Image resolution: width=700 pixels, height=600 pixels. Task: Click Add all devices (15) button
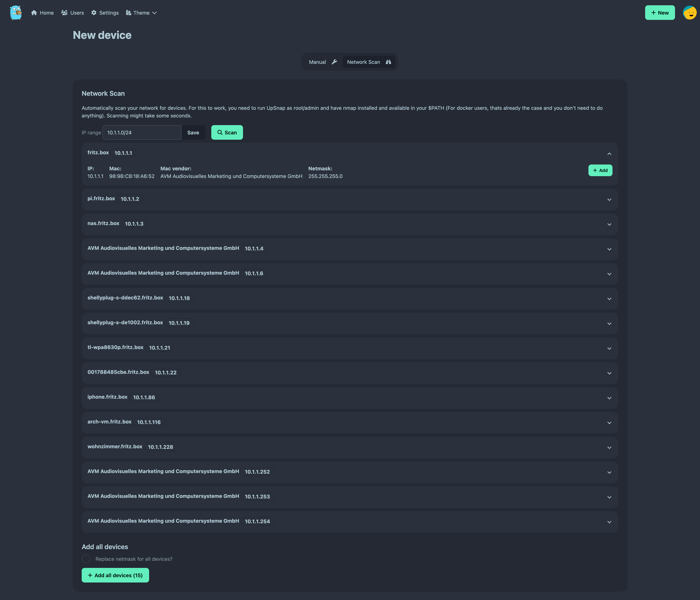115,575
